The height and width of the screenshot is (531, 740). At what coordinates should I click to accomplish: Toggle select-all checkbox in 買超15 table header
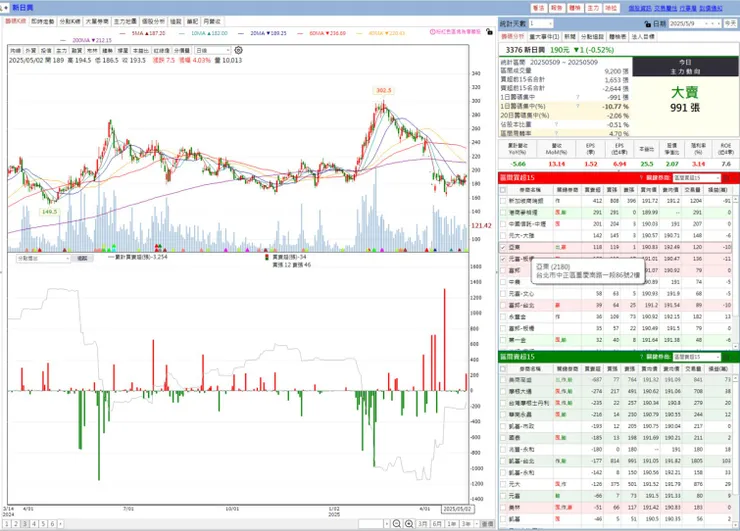tap(503, 190)
